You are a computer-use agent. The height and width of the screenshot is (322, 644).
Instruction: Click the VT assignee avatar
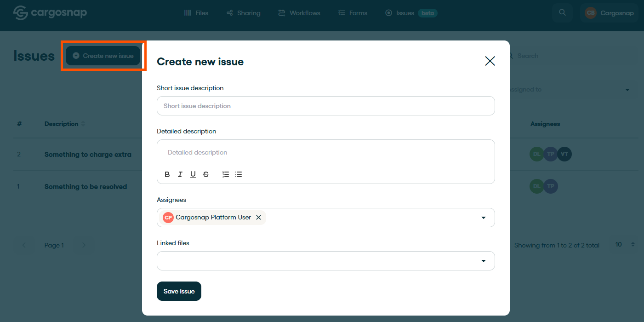[564, 154]
